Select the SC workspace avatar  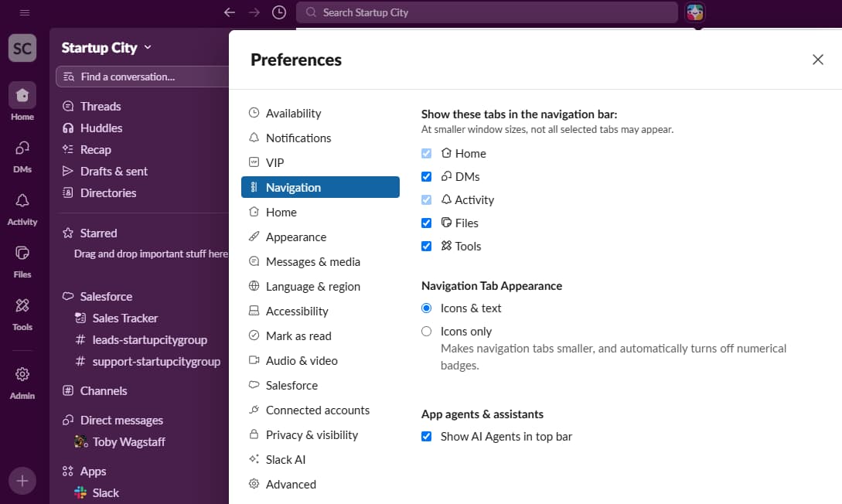coord(22,48)
